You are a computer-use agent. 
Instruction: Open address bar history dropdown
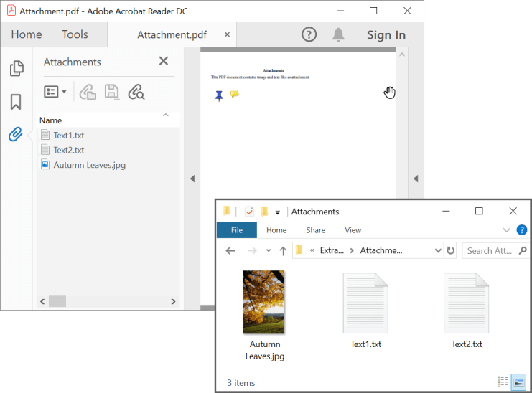click(438, 251)
